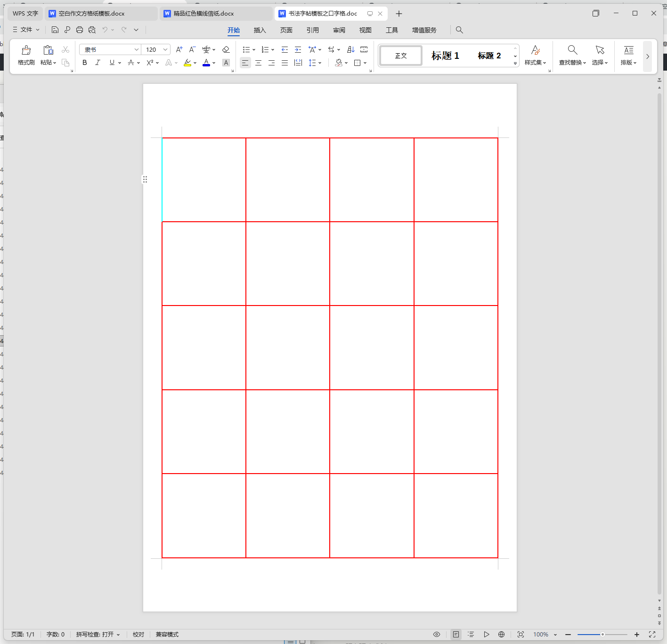Switch to the 插入 ribbon tab
Viewport: 667px width, 644px height.
pos(260,30)
